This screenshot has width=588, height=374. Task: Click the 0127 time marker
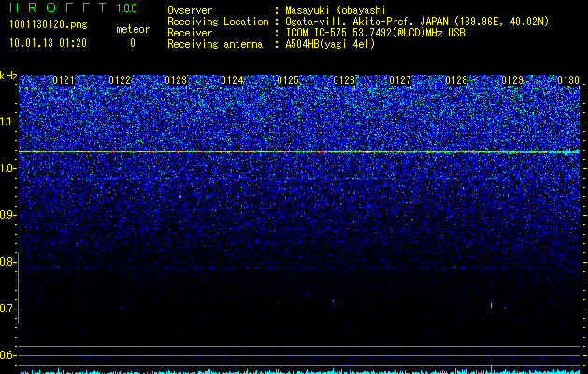(400, 80)
